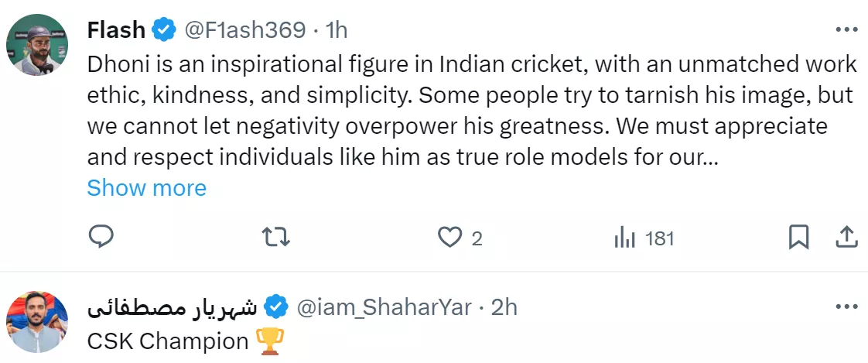868x363 pixels.
Task: Like Flash's tweet with heart icon
Action: click(x=449, y=237)
